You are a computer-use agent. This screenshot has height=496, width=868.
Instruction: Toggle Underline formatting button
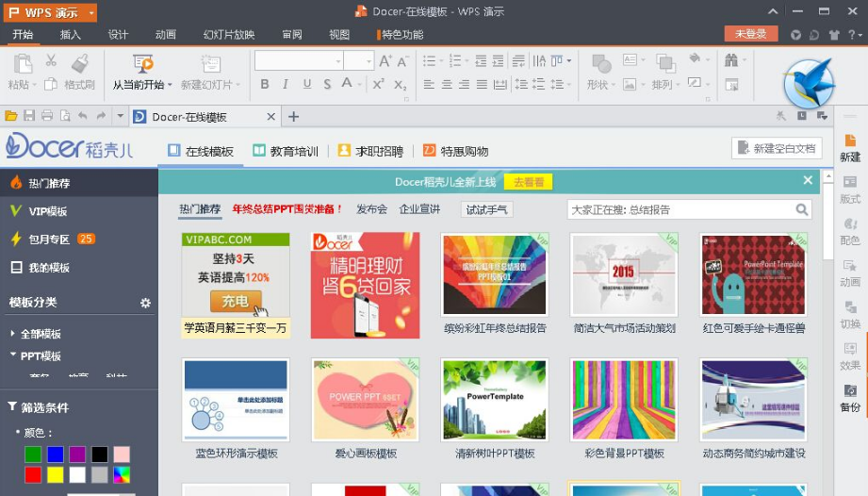pos(306,84)
